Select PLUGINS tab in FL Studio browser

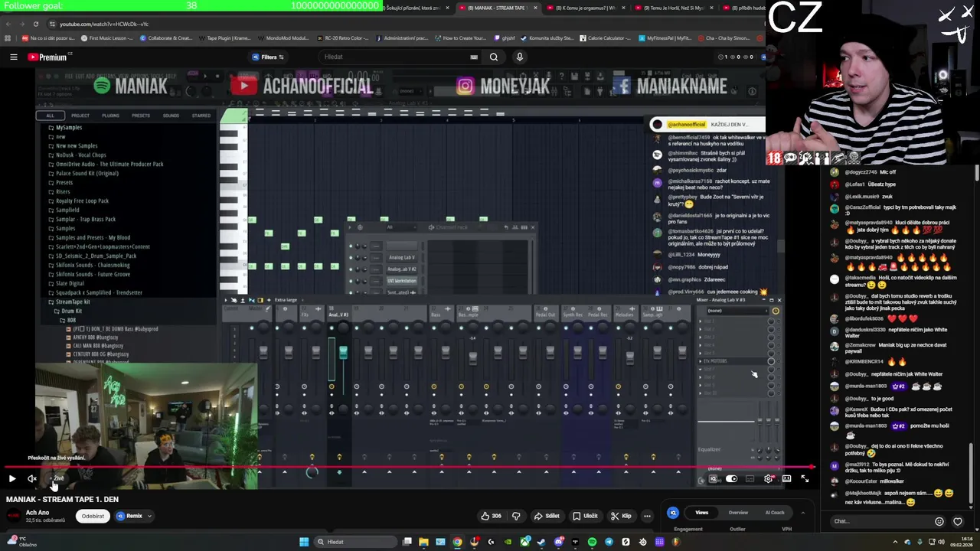point(110,116)
